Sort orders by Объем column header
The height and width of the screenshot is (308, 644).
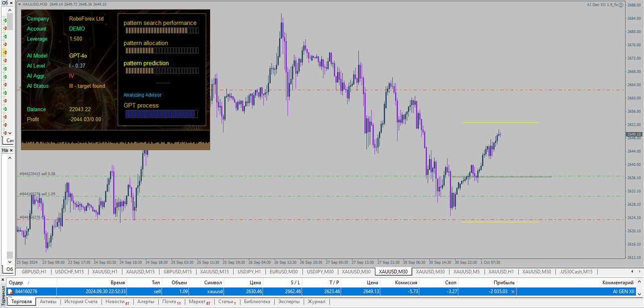(176, 283)
